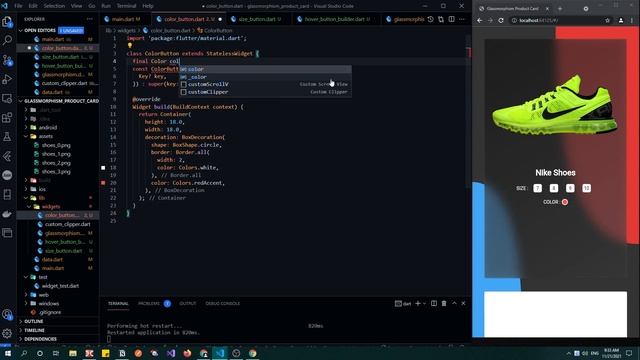Reload the page in Chrome
Image resolution: width=640 pixels, height=360 pixels.
click(x=501, y=20)
